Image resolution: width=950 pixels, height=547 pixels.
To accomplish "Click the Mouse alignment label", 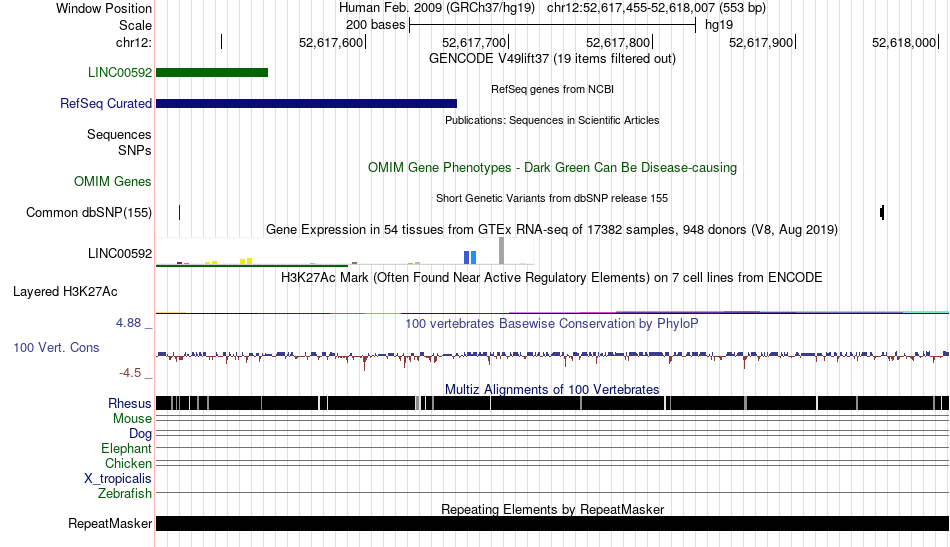I will point(132,419).
